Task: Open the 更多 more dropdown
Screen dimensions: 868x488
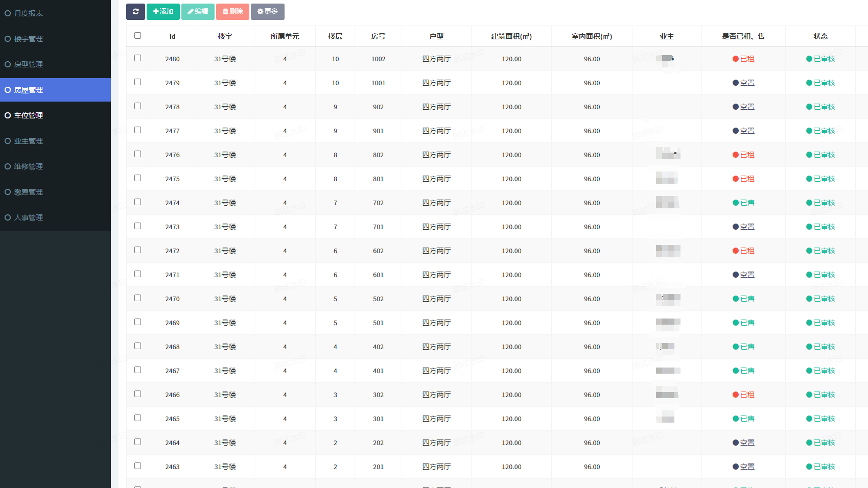Action: 268,12
